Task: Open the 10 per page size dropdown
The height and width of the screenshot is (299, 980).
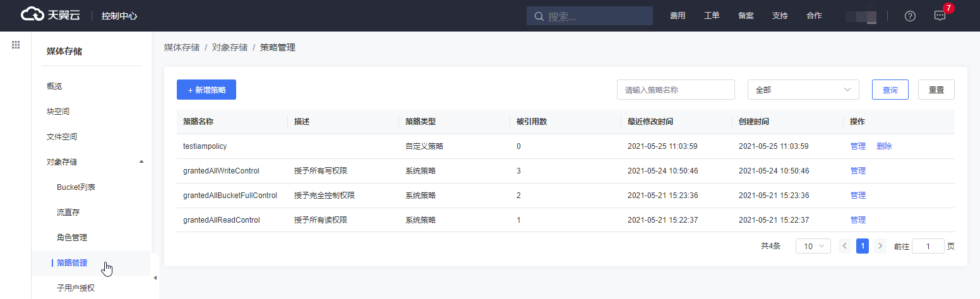Action: (x=813, y=246)
